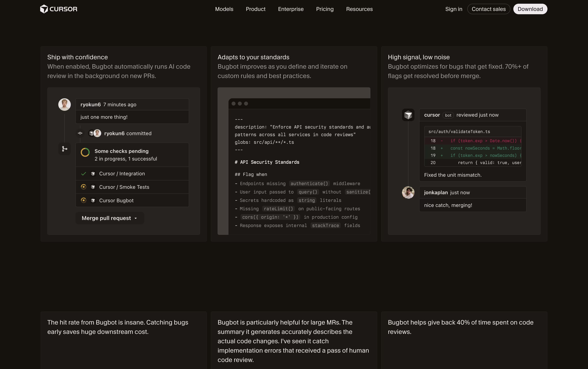
Task: Click the Download button
Action: tap(530, 9)
